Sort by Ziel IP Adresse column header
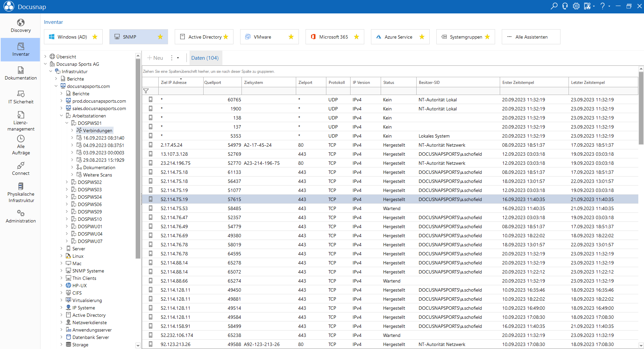The height and width of the screenshot is (349, 644). [181, 82]
